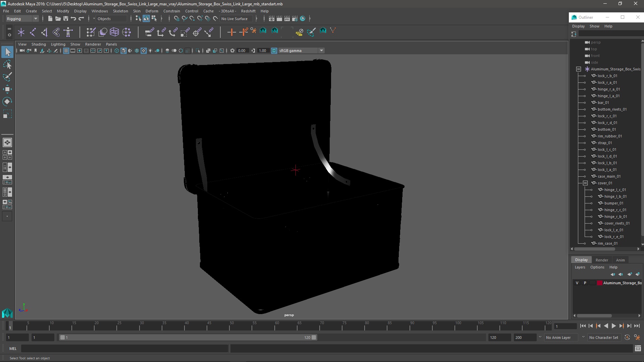Click the Create Joint shelf icon

pos(33,32)
